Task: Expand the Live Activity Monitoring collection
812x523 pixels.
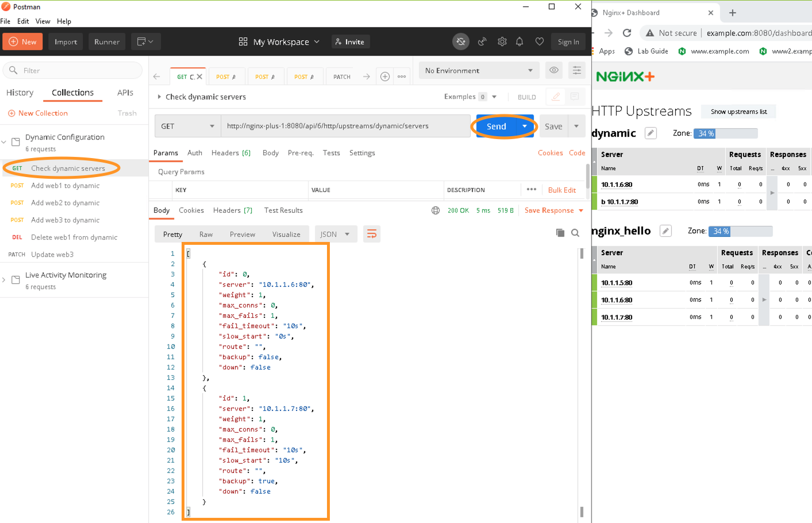Action: point(4,280)
